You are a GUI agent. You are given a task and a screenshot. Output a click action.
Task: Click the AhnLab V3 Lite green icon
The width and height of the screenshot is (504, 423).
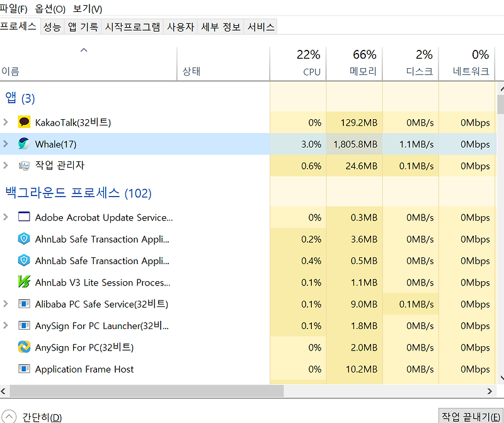[x=24, y=282]
